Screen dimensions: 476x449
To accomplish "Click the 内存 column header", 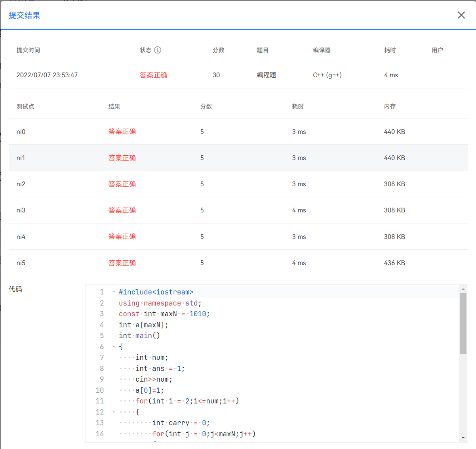I will [x=390, y=106].
